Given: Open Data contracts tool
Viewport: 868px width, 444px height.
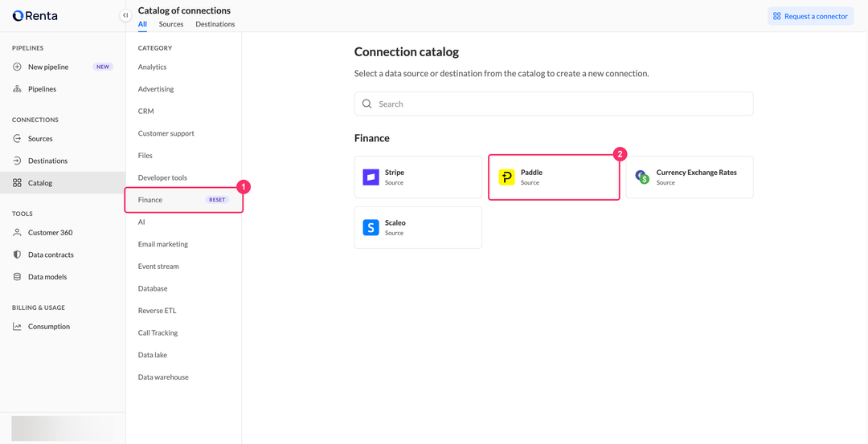Looking at the screenshot, I should click(63, 255).
